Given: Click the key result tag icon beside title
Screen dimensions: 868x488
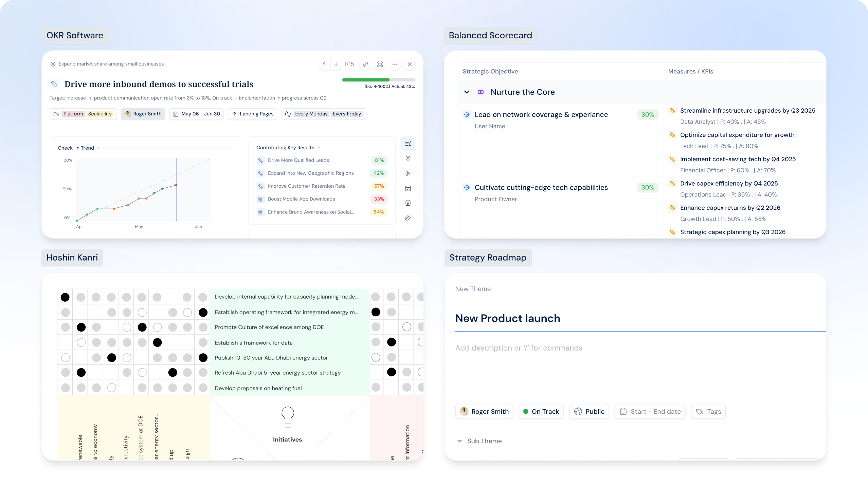Looking at the screenshot, I should 54,84.
